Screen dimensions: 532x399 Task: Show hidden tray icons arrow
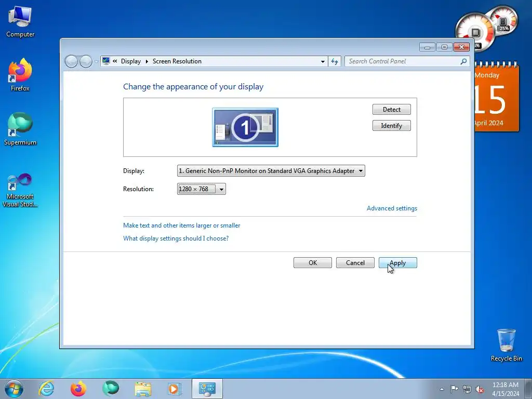(x=442, y=389)
